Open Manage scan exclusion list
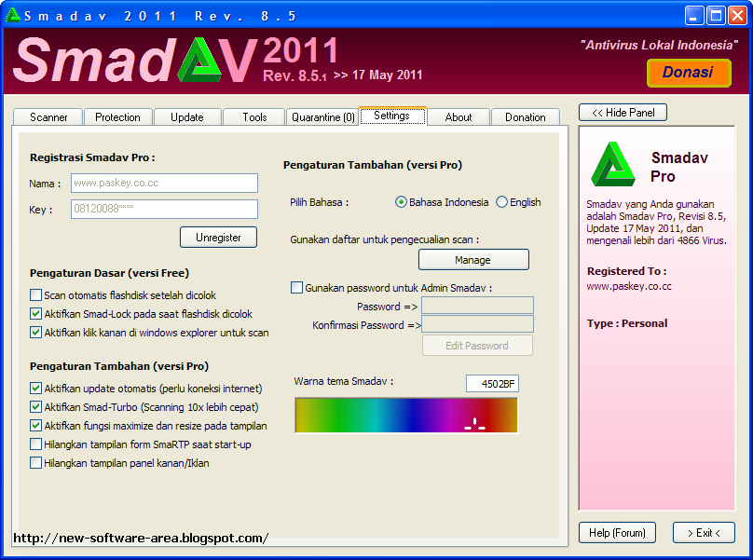 [x=473, y=260]
